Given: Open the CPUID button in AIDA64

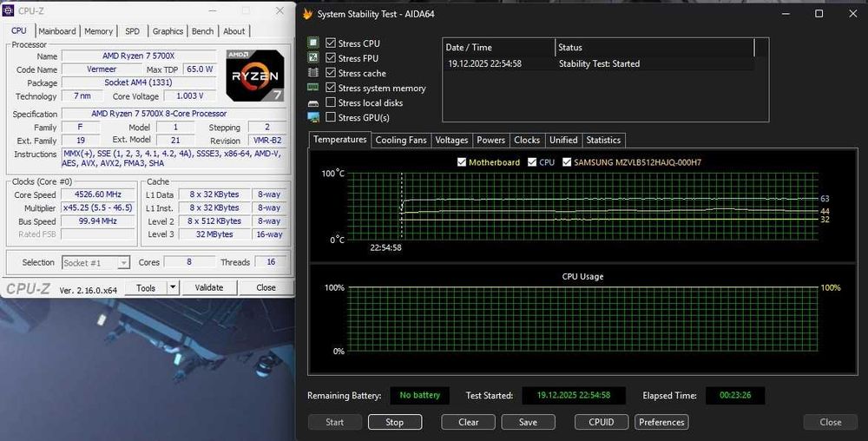Looking at the screenshot, I should tap(602, 422).
